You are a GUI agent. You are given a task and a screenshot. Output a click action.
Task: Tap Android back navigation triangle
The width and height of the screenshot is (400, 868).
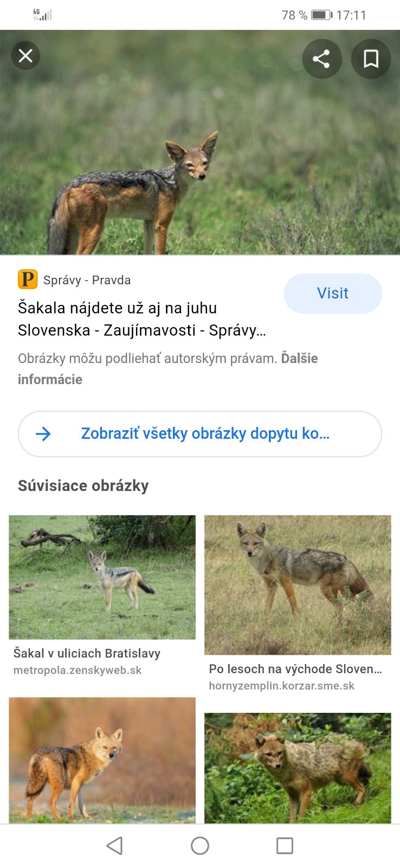[x=114, y=845]
